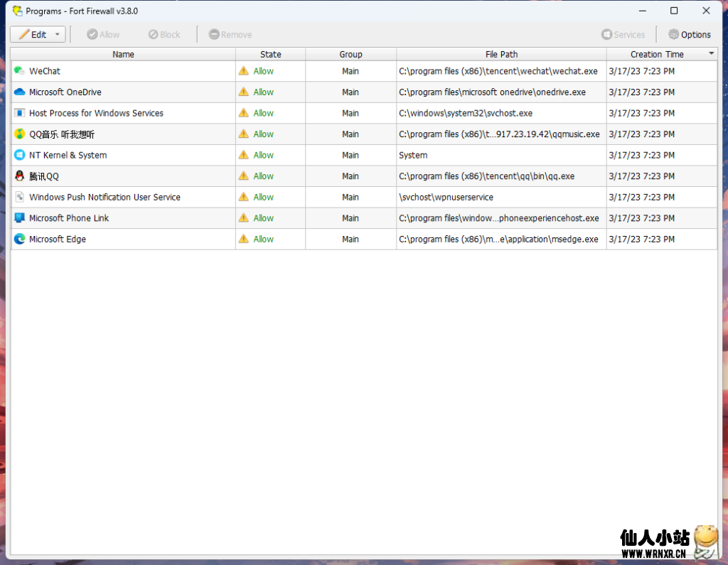Click the Block button in the toolbar
Screen dimensions: 728x565
164,34
